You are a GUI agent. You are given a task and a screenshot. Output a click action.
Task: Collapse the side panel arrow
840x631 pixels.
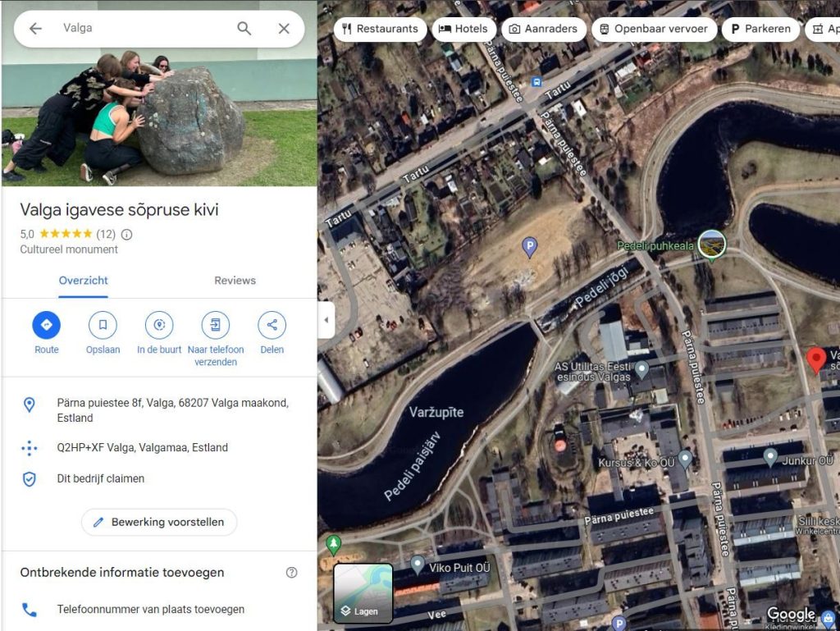[x=326, y=320]
